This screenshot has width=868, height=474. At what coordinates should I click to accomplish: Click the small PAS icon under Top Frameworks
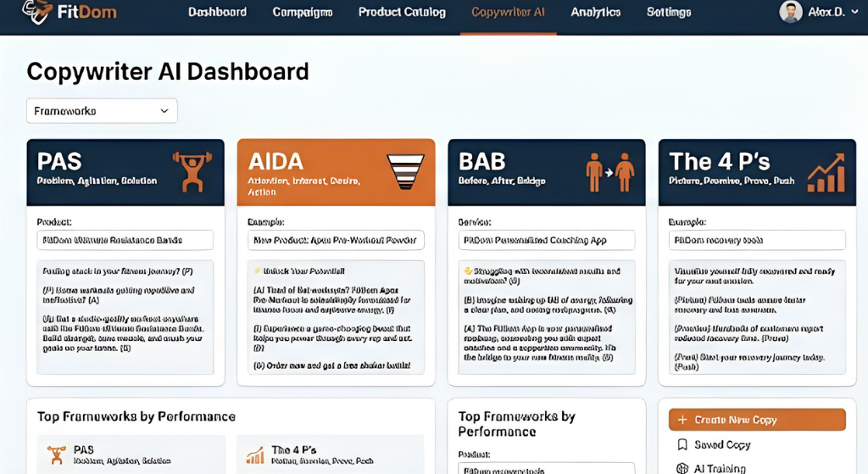56,454
